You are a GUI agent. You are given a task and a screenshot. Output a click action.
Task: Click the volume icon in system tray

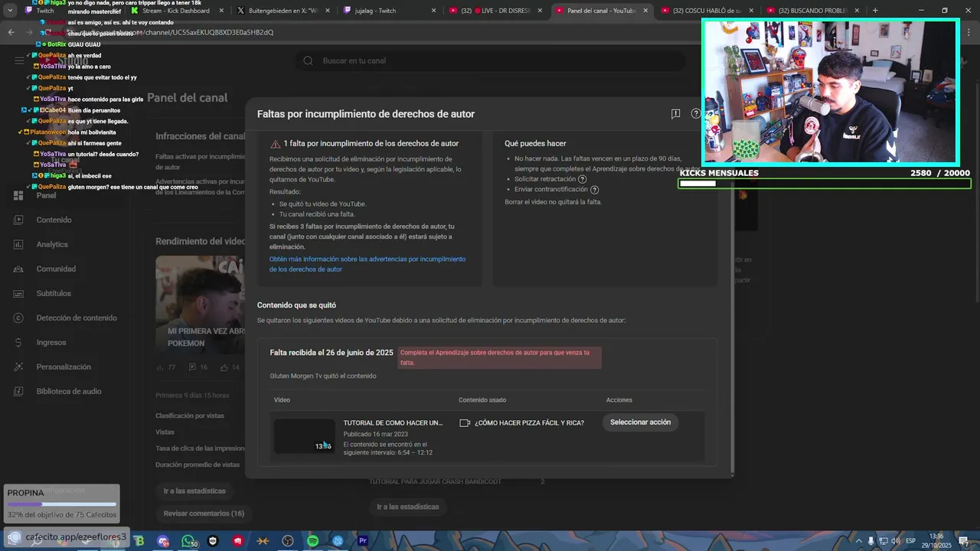coord(895,541)
